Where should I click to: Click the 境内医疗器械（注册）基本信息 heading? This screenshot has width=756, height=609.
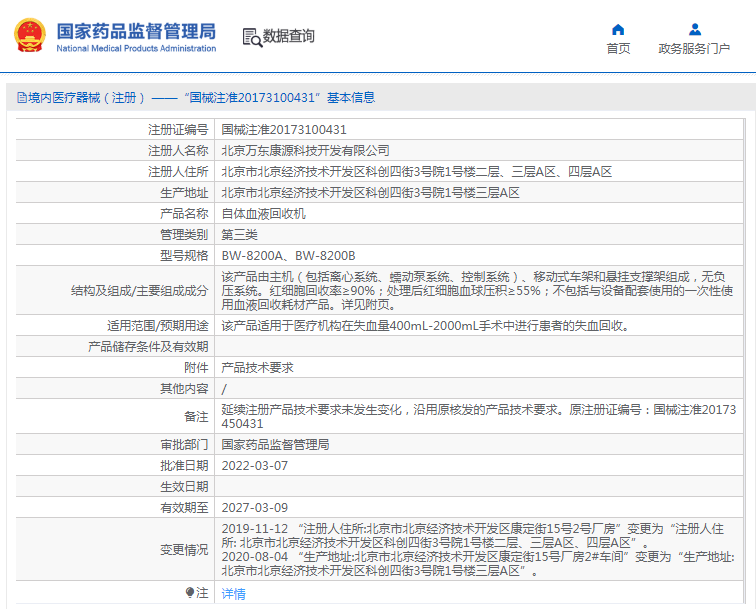coord(201,97)
